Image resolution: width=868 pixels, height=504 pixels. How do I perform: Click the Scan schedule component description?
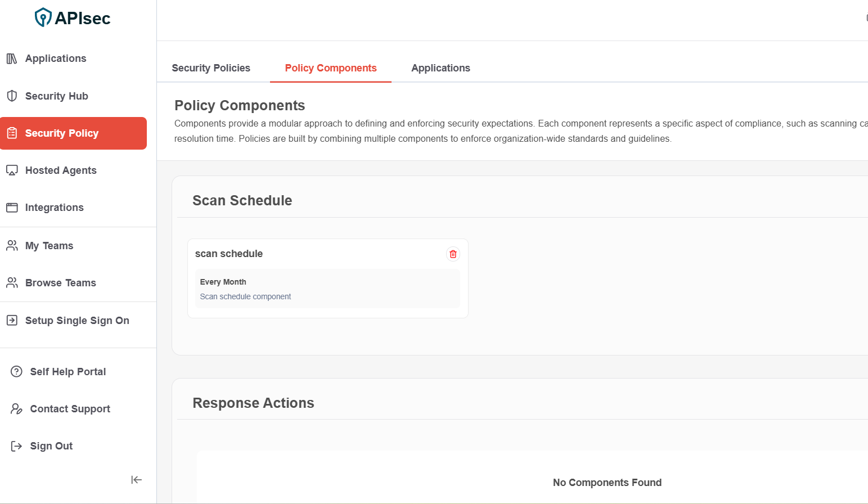pyautogui.click(x=245, y=296)
